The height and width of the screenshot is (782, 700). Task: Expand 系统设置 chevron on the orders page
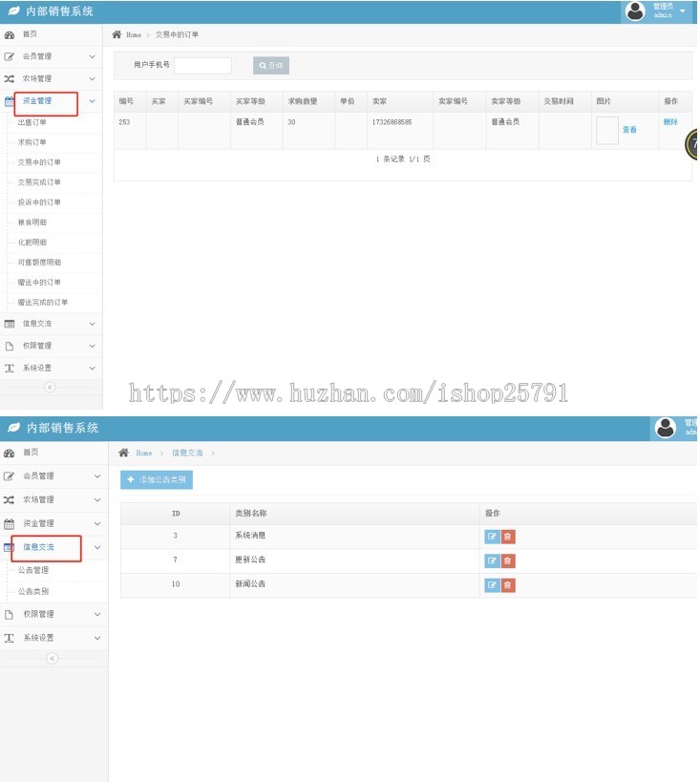pos(93,368)
